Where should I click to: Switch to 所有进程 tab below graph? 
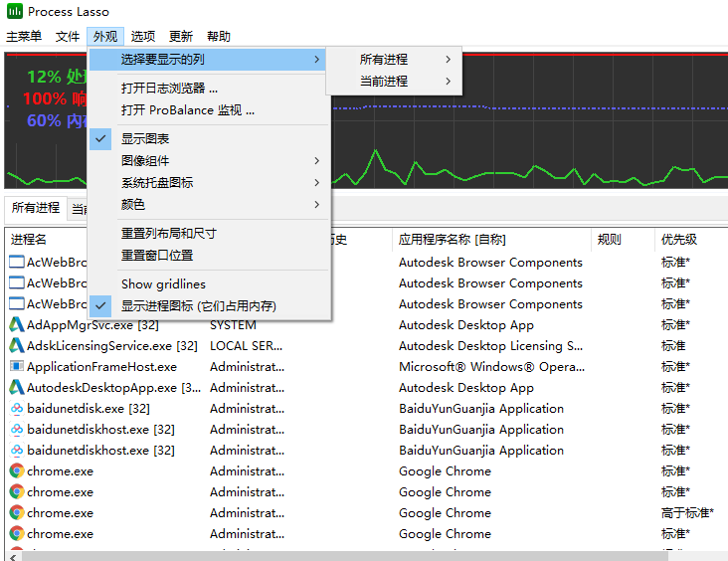coord(36,208)
